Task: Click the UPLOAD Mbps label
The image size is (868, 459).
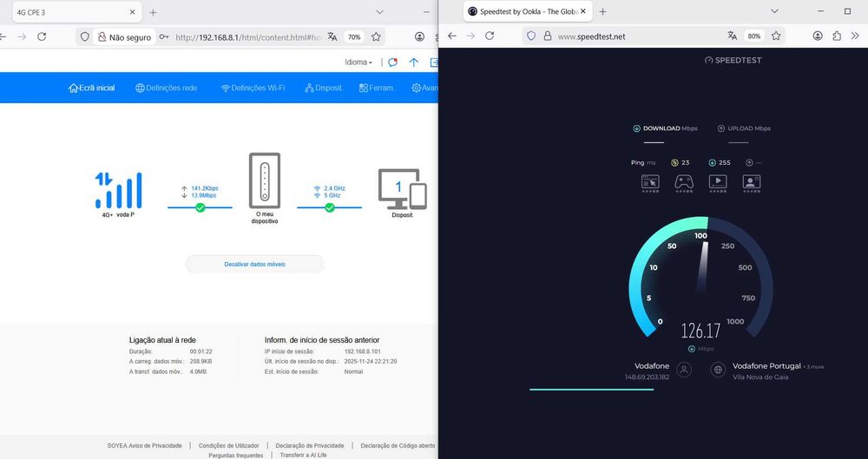Action: 744,128
